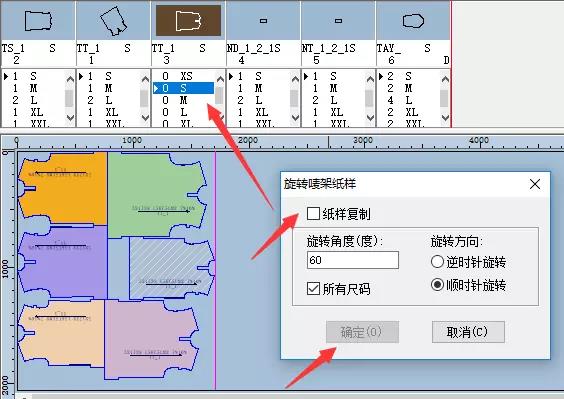Close the 旋转唛架纸样 dialog
Image resolution: width=564 pixels, height=399 pixels.
535,184
